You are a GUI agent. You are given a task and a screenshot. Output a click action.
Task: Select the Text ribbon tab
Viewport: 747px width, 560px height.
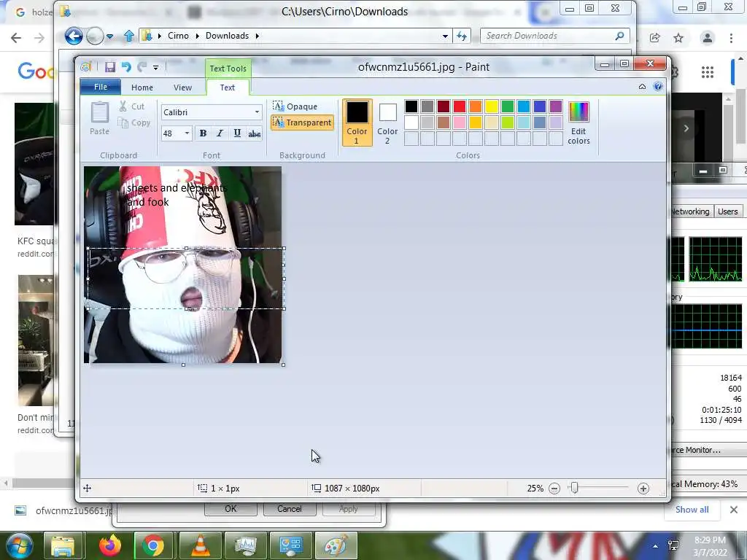pos(228,87)
